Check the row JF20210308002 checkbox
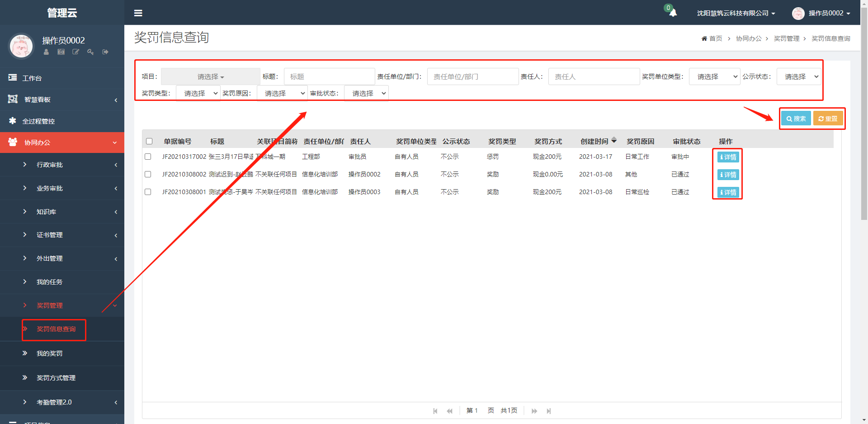Image resolution: width=868 pixels, height=424 pixels. (148, 174)
